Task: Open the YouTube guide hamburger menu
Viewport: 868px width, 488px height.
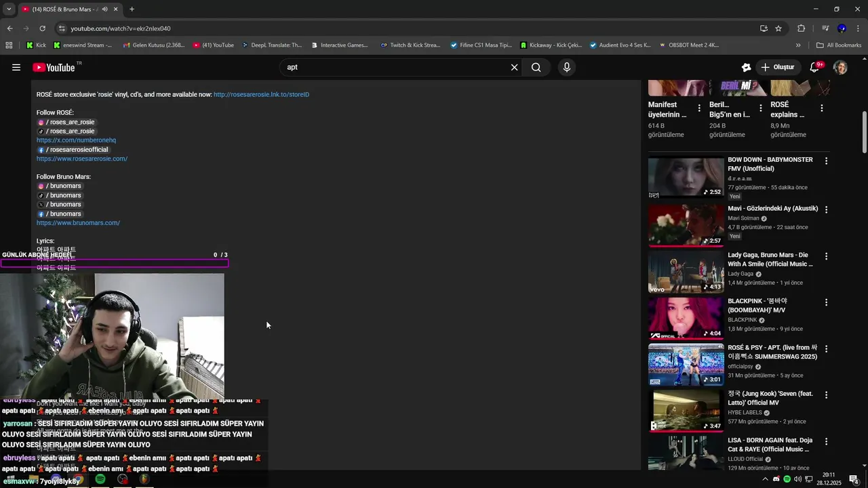Action: click(16, 67)
